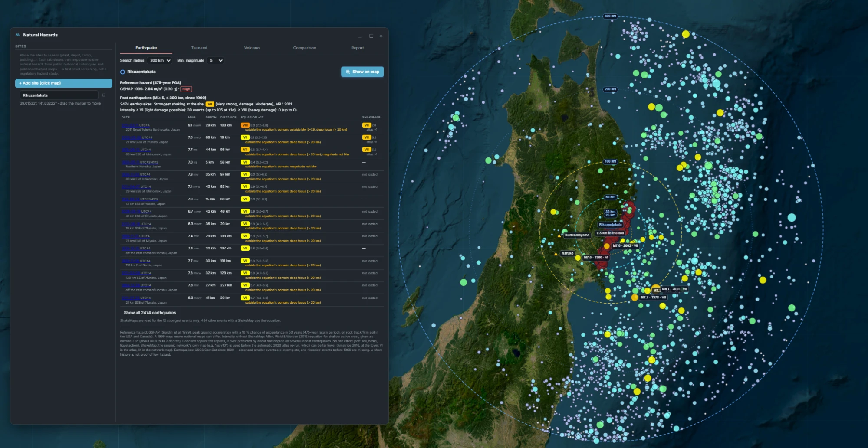The width and height of the screenshot is (868, 448).
Task: Click the 'M7.0 - 2003 - VII' map label
Action: point(625,246)
